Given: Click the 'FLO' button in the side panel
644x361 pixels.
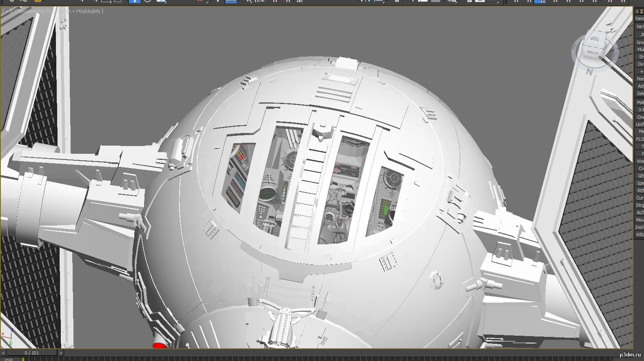Looking at the screenshot, I should click(640, 139).
